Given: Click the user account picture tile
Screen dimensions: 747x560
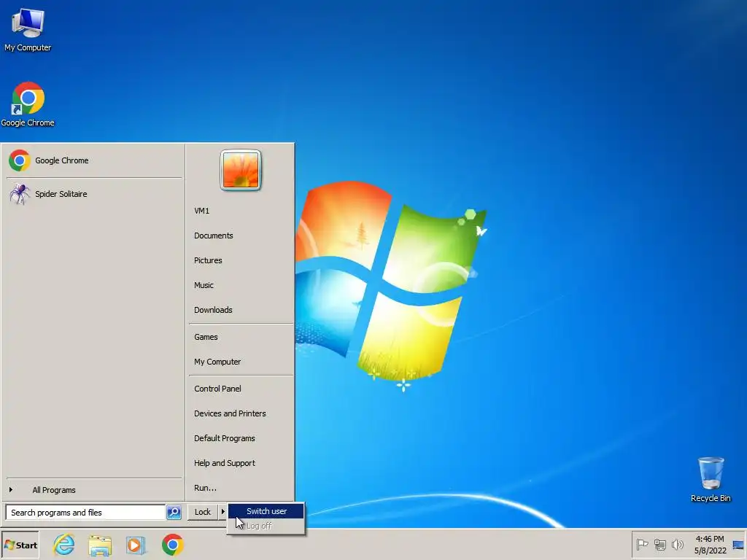Looking at the screenshot, I should pyautogui.click(x=241, y=170).
